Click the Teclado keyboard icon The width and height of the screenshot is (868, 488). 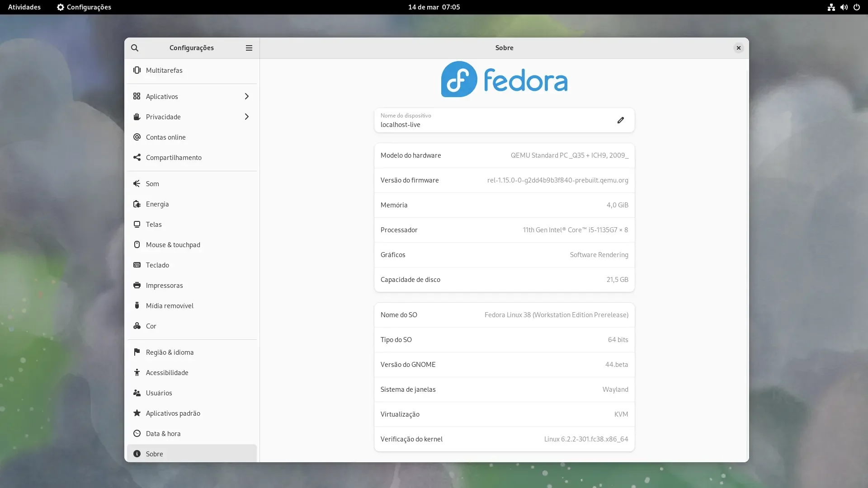click(137, 265)
